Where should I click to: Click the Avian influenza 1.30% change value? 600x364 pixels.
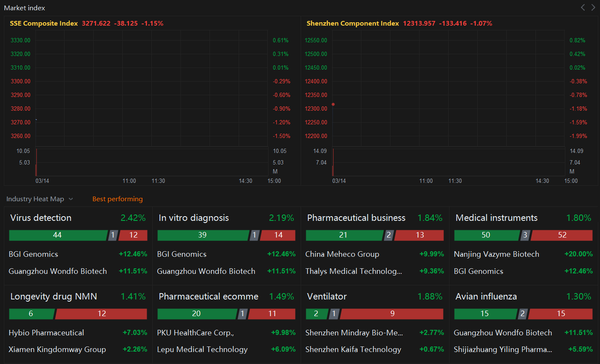pyautogui.click(x=578, y=297)
